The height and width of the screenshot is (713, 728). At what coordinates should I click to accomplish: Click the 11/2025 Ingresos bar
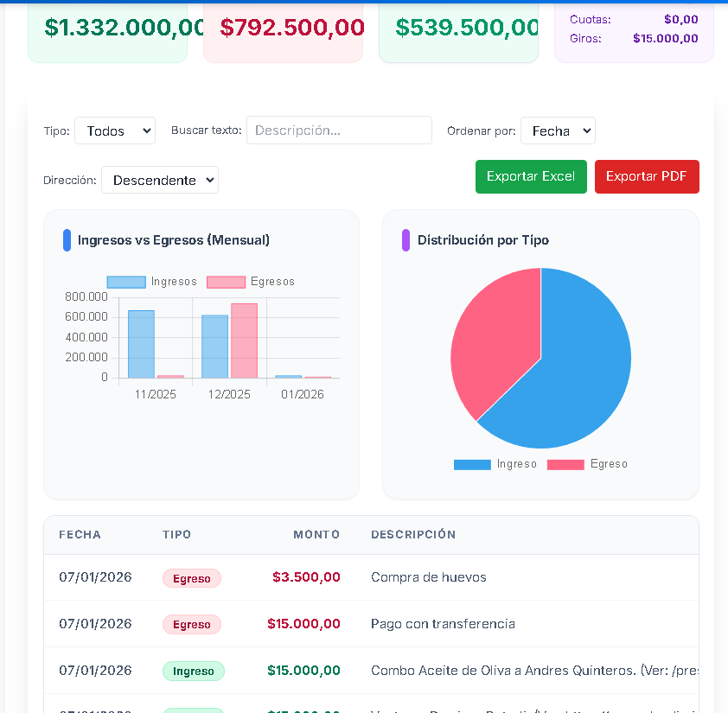pyautogui.click(x=141, y=344)
